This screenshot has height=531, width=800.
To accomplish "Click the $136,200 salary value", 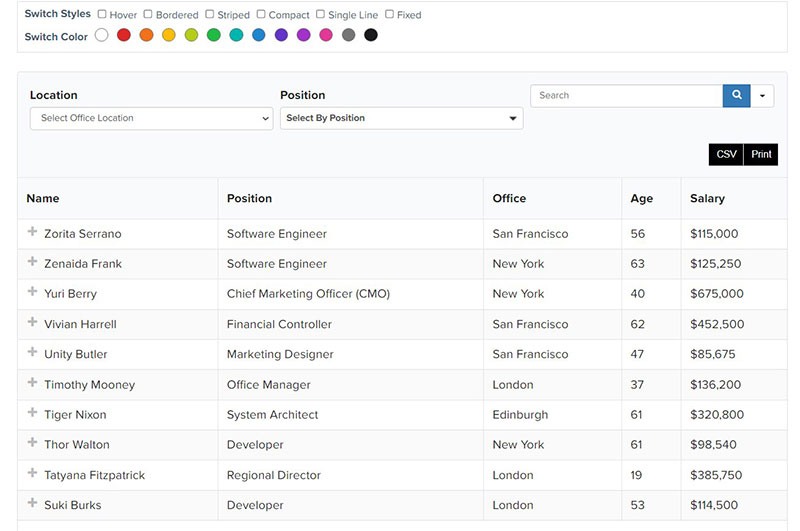I will tap(715, 385).
